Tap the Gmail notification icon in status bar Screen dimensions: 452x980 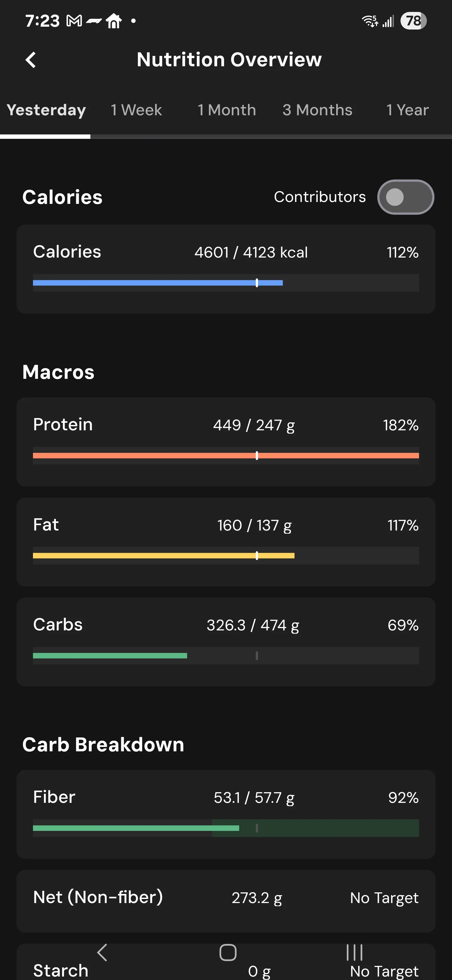(x=74, y=21)
